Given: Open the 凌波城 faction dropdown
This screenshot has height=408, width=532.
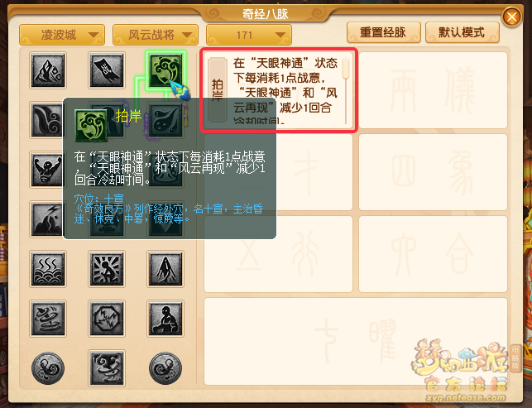Looking at the screenshot, I should coord(62,35).
